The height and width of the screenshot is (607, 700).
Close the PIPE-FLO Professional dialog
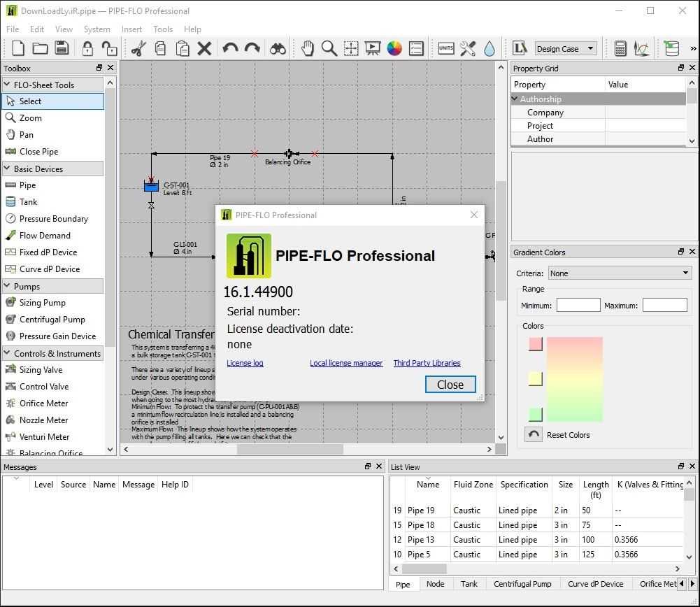click(450, 384)
